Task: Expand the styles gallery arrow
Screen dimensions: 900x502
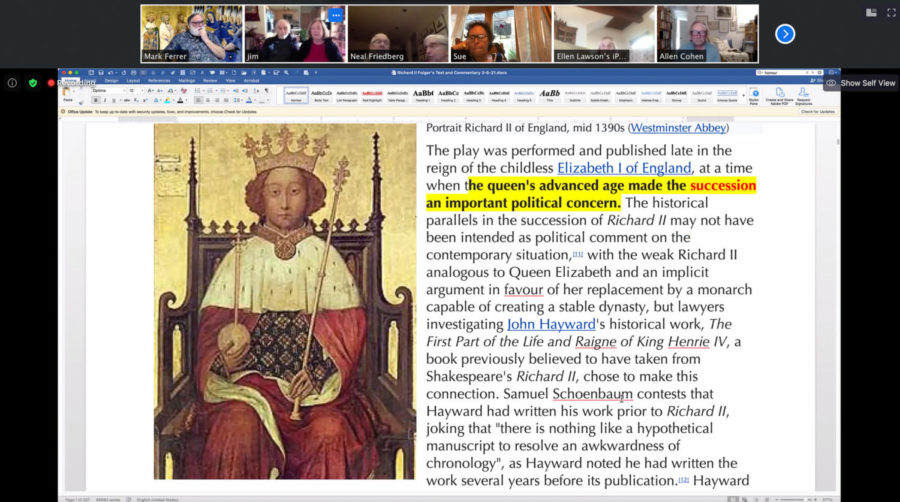Action: click(x=743, y=95)
